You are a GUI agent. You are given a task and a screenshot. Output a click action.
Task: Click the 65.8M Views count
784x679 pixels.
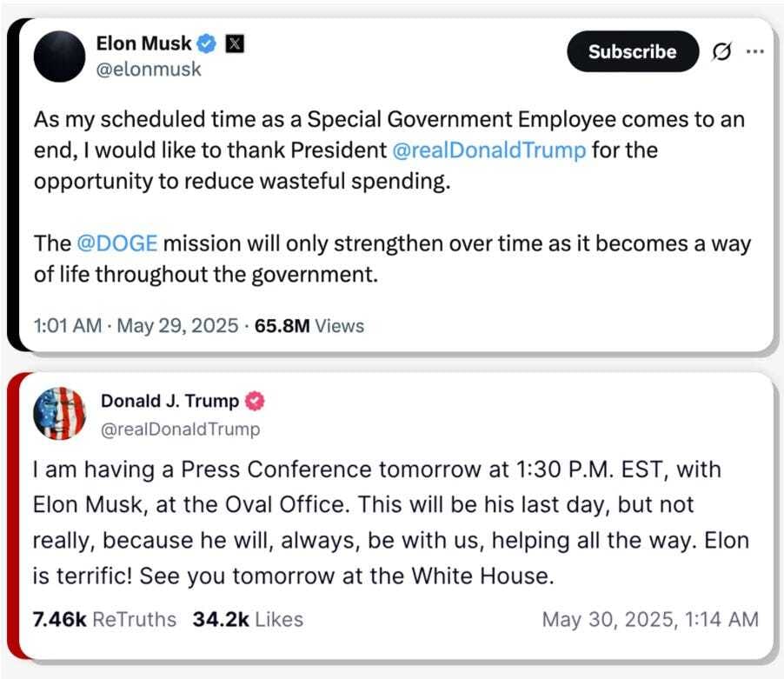click(309, 326)
